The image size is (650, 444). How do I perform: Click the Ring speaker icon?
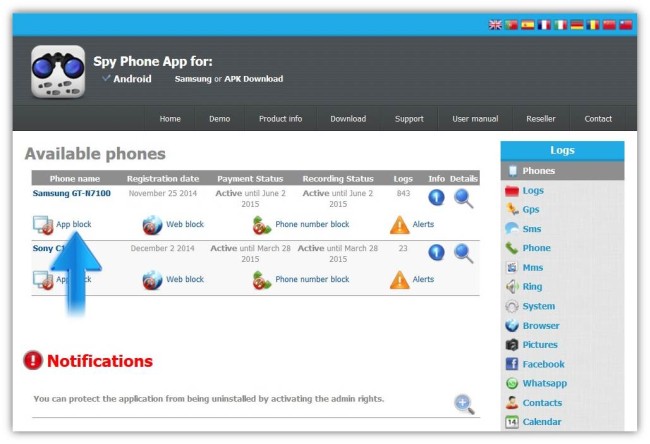pyautogui.click(x=512, y=286)
